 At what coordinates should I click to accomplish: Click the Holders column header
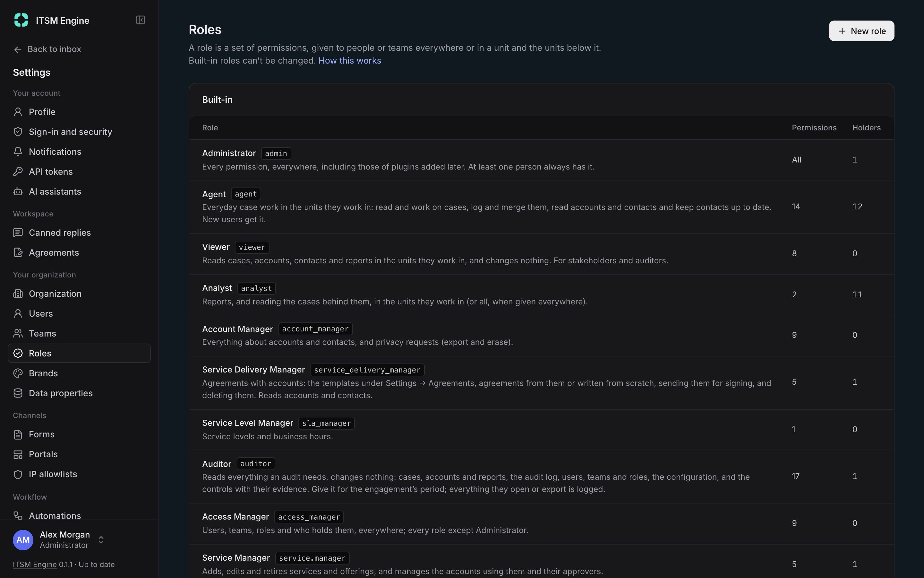(x=866, y=128)
